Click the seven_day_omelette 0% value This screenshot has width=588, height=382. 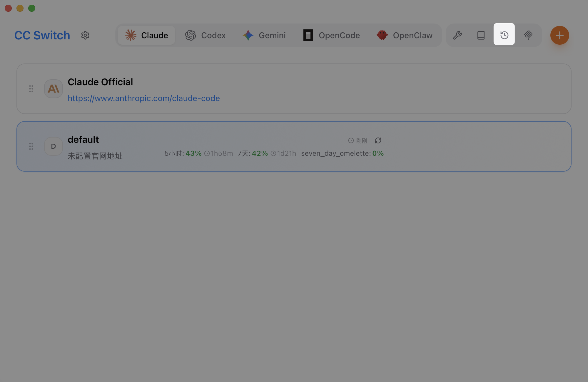tap(343, 153)
